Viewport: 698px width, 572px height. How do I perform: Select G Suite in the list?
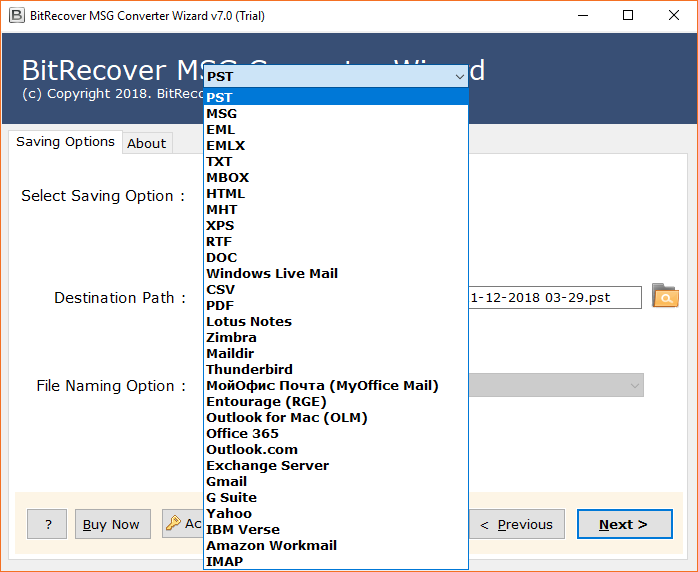point(336,498)
